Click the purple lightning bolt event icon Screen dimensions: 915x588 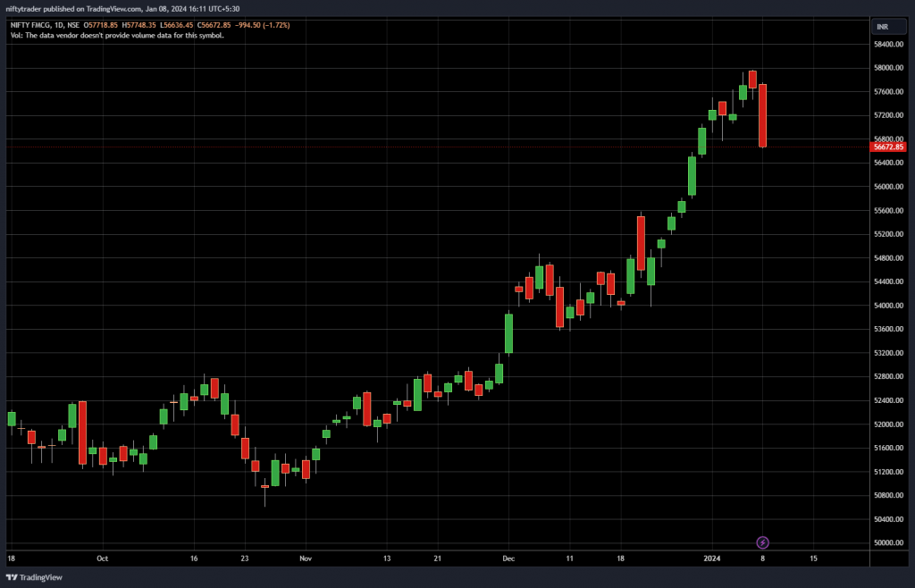pos(762,542)
